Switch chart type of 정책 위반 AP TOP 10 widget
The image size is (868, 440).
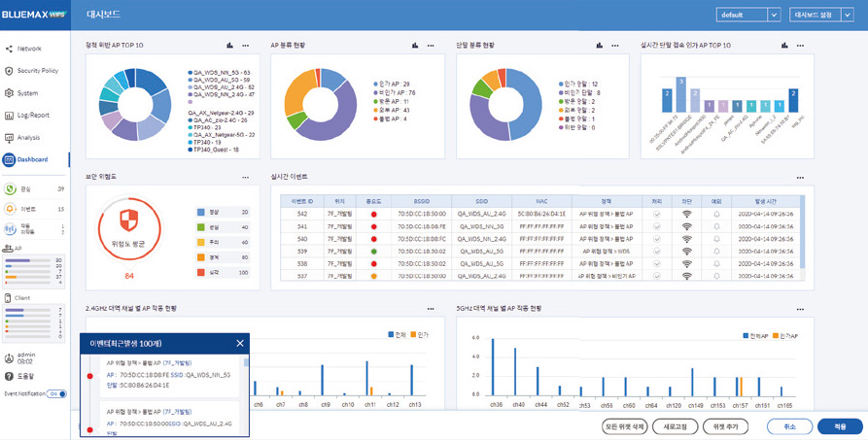(229, 46)
